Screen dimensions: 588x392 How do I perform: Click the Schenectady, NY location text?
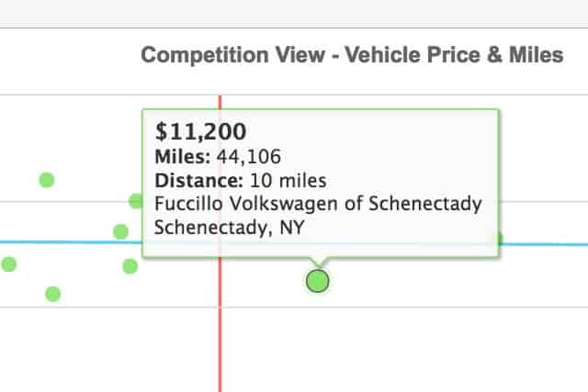click(x=229, y=228)
